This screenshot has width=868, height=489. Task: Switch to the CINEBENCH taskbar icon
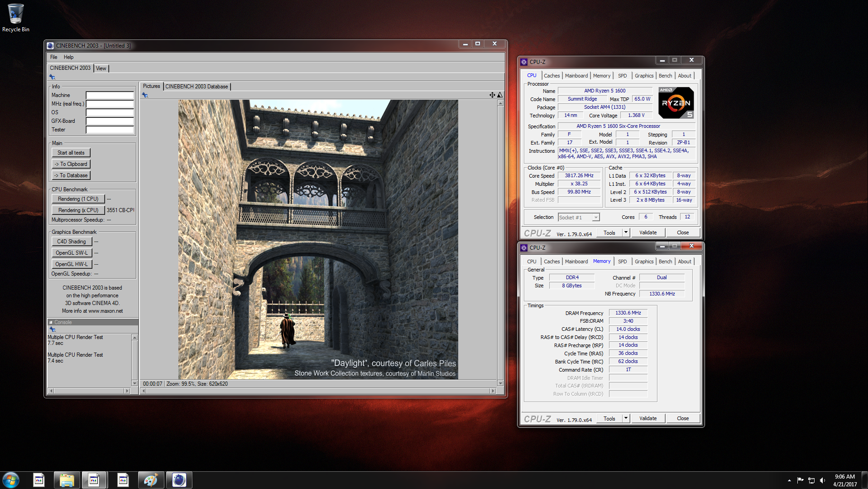179,480
